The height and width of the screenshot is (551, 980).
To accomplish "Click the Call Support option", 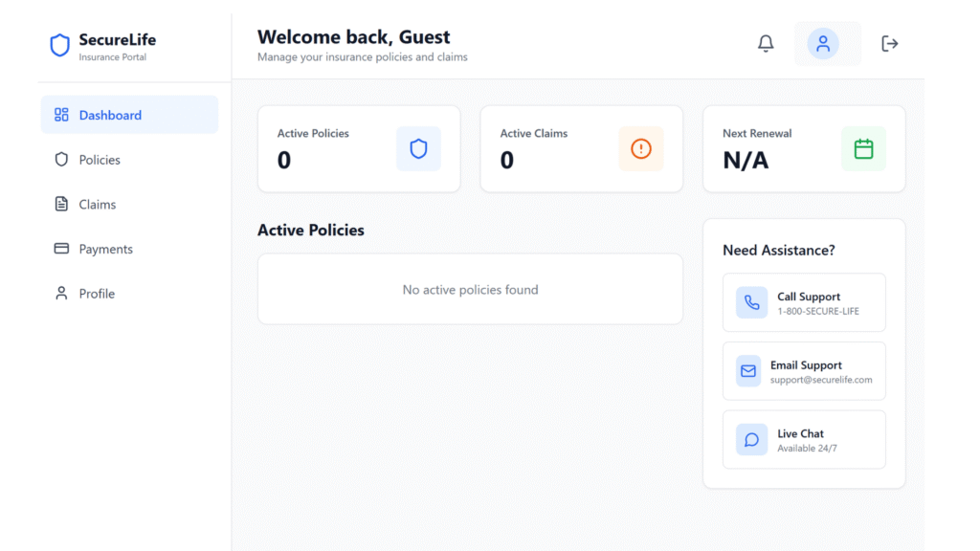I will tap(804, 301).
